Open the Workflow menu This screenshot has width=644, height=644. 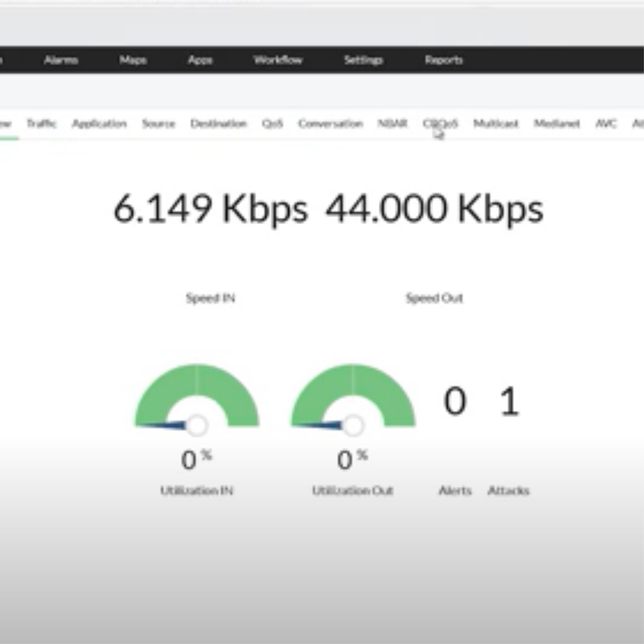[279, 60]
